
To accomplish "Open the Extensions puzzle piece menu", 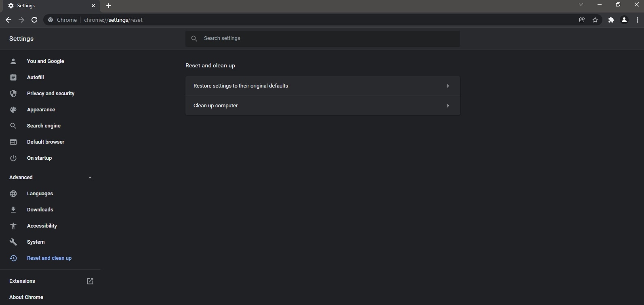I will (611, 20).
